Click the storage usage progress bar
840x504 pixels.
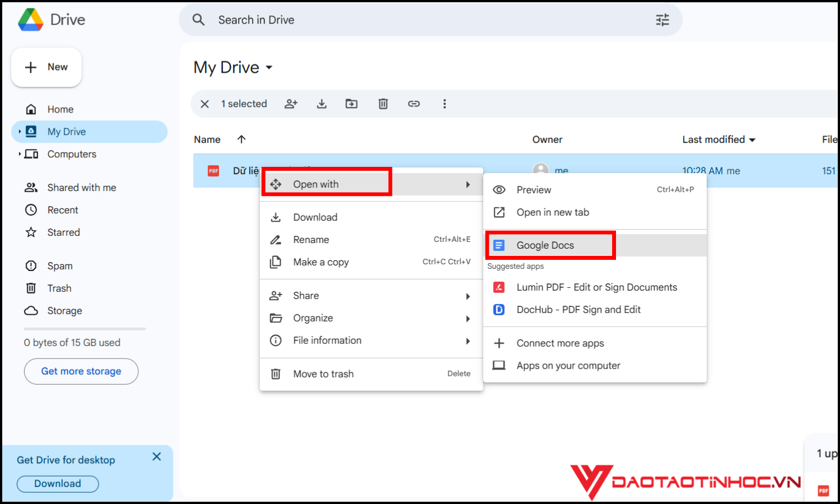pos(85,329)
